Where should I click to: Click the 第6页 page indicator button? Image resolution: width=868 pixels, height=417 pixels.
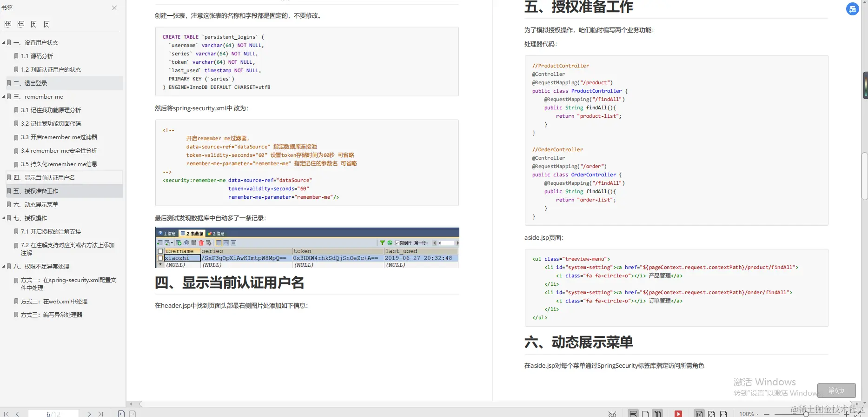pyautogui.click(x=836, y=390)
